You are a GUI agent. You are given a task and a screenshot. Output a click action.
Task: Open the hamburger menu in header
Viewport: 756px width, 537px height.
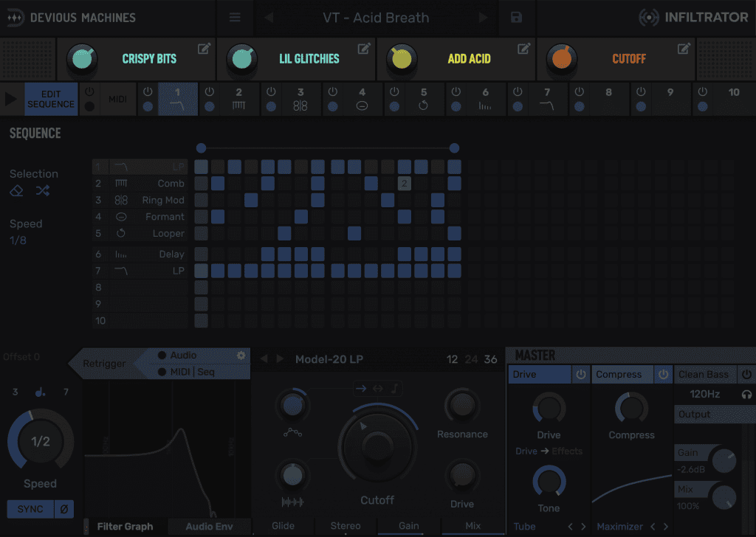tap(235, 18)
